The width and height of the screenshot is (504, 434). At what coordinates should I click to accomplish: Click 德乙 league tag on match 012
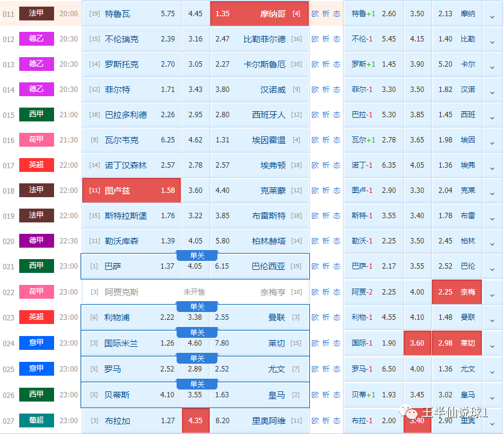(37, 38)
